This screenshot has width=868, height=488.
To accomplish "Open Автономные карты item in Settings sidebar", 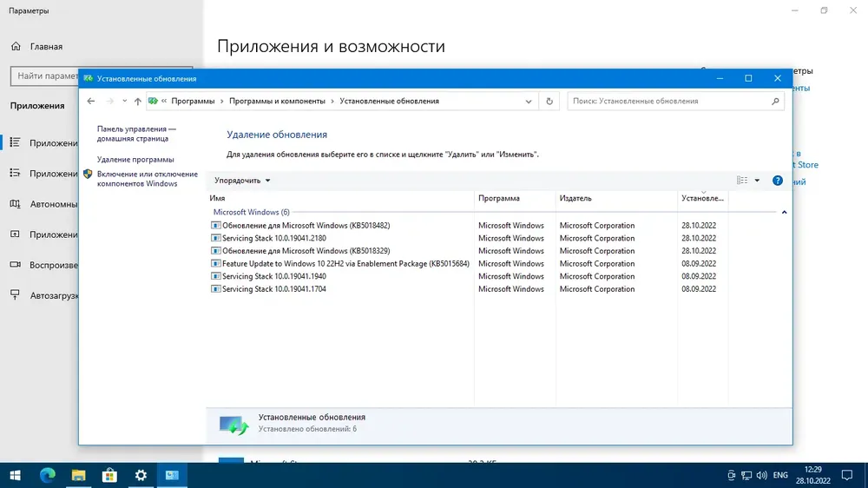I will [54, 204].
